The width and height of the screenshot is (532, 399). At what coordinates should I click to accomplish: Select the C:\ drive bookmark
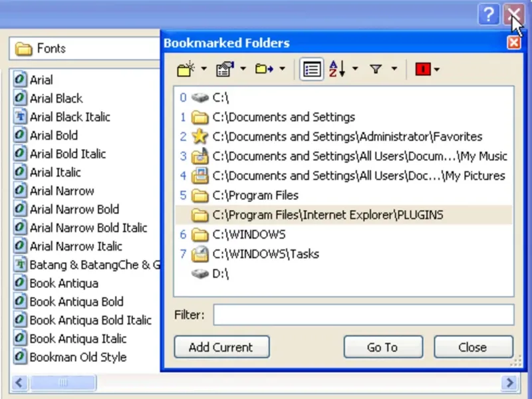tap(344, 98)
